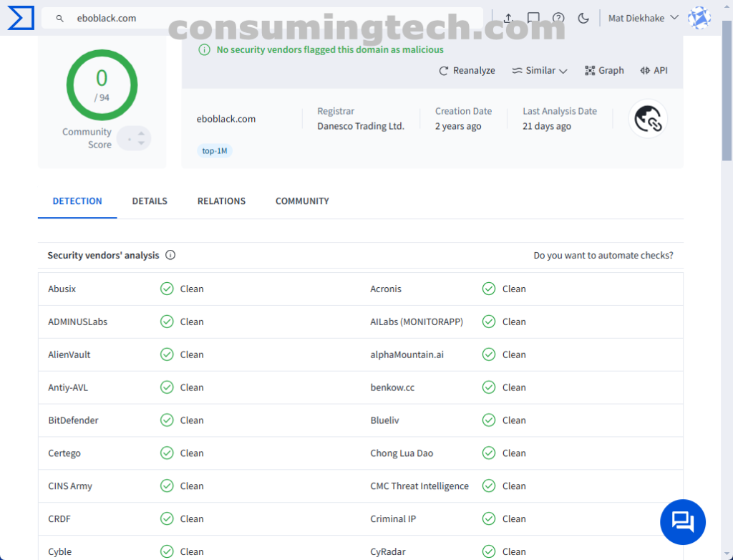Click the Certego clean checkmark icon
Image resolution: width=733 pixels, height=560 pixels.
167,453
